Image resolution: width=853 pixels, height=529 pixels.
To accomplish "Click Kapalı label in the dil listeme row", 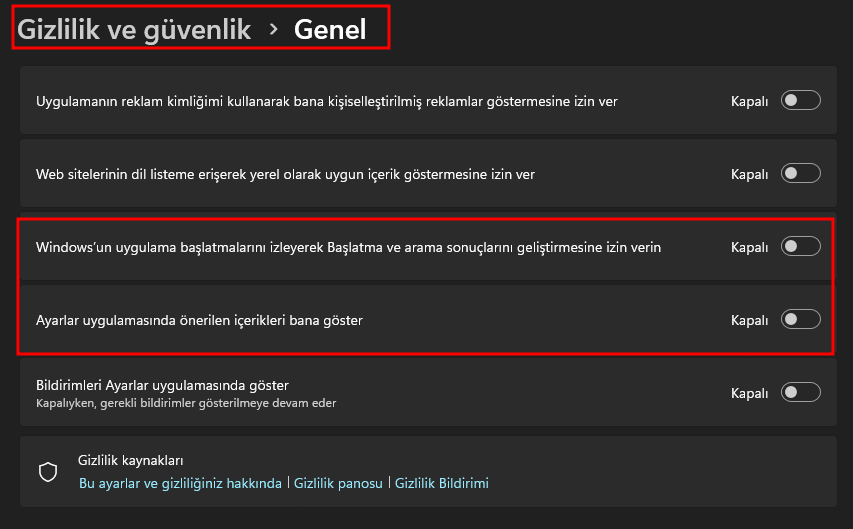I will point(749,175).
